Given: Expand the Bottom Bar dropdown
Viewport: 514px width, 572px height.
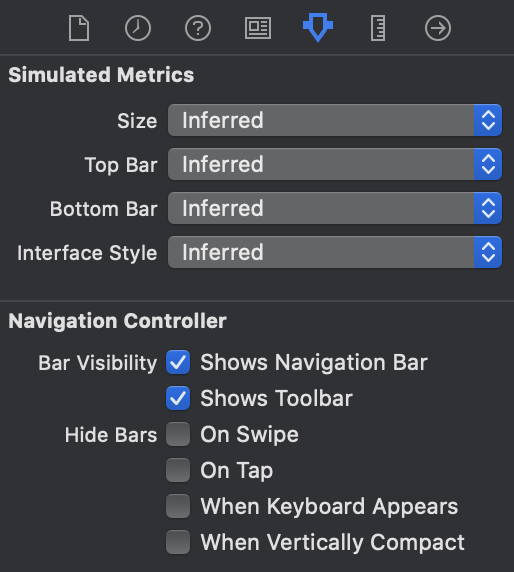Looking at the screenshot, I should click(335, 208).
